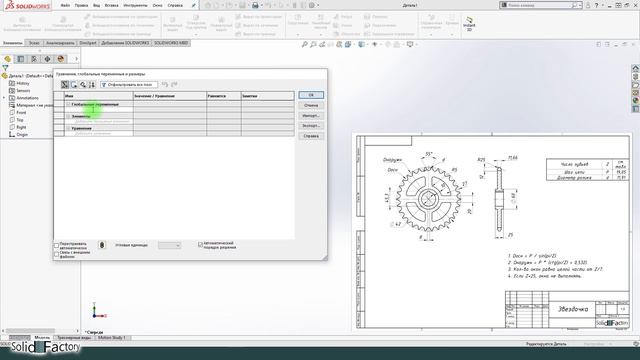The width and height of the screenshot is (640, 360).
Task: Click the Справка button in dialog
Action: tap(311, 136)
